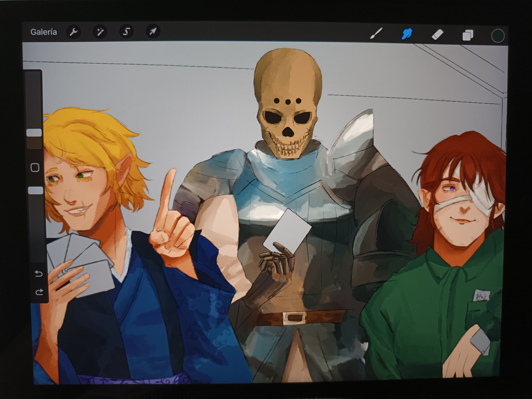This screenshot has height=399, width=532.
Task: Select the Paint brush tool
Action: click(376, 34)
